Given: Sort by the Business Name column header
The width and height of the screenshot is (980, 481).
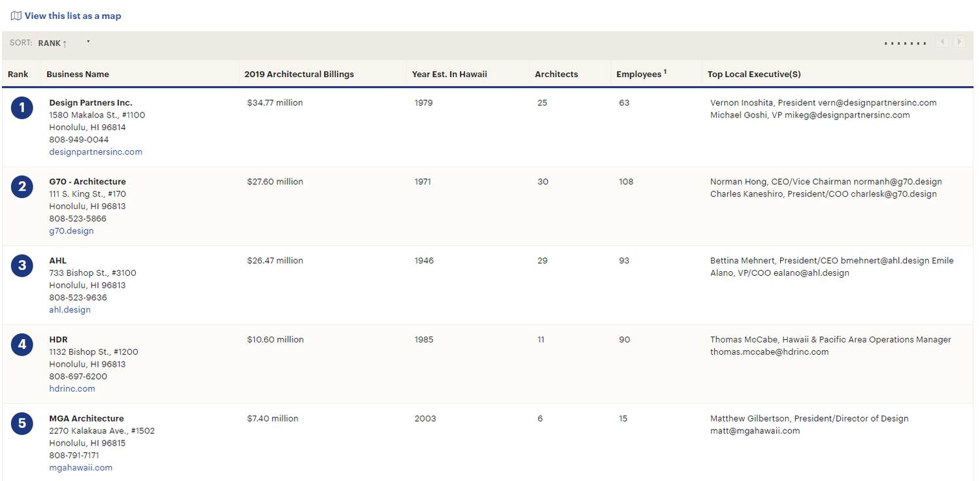Looking at the screenshot, I should click(78, 75).
